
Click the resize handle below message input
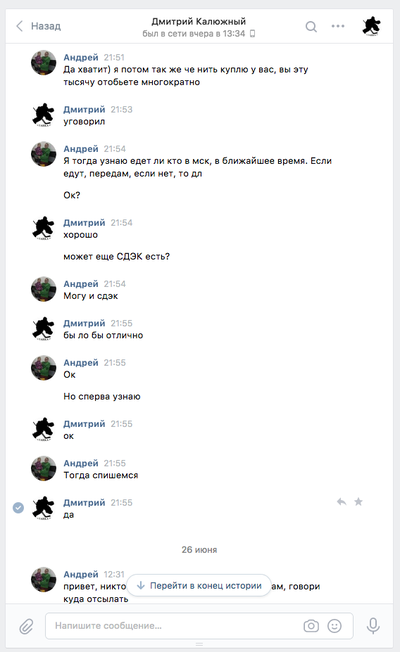click(x=199, y=644)
